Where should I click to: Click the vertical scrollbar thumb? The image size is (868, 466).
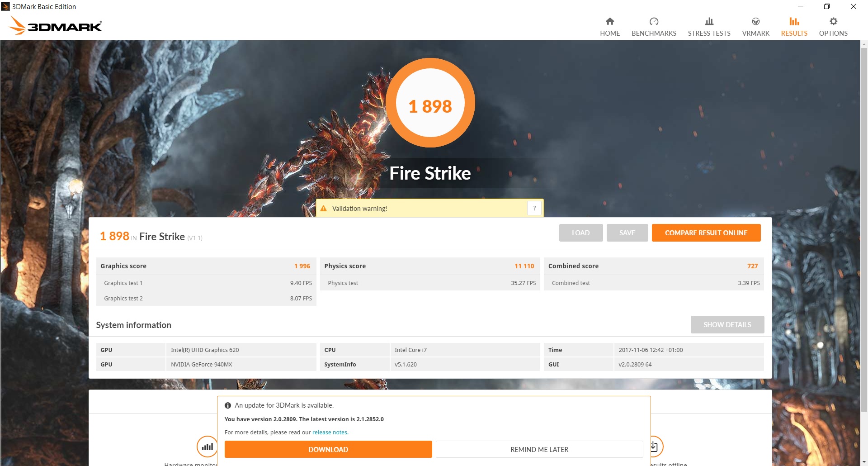pyautogui.click(x=864, y=230)
